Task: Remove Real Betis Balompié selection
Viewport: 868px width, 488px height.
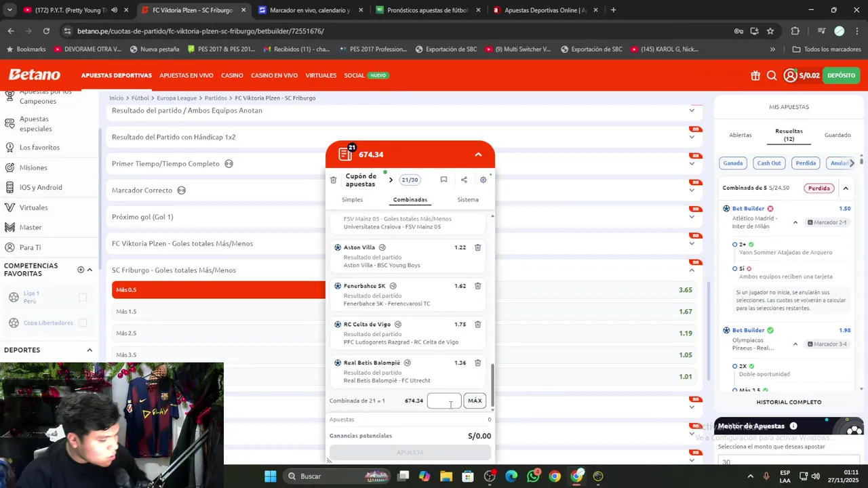Action: (477, 363)
